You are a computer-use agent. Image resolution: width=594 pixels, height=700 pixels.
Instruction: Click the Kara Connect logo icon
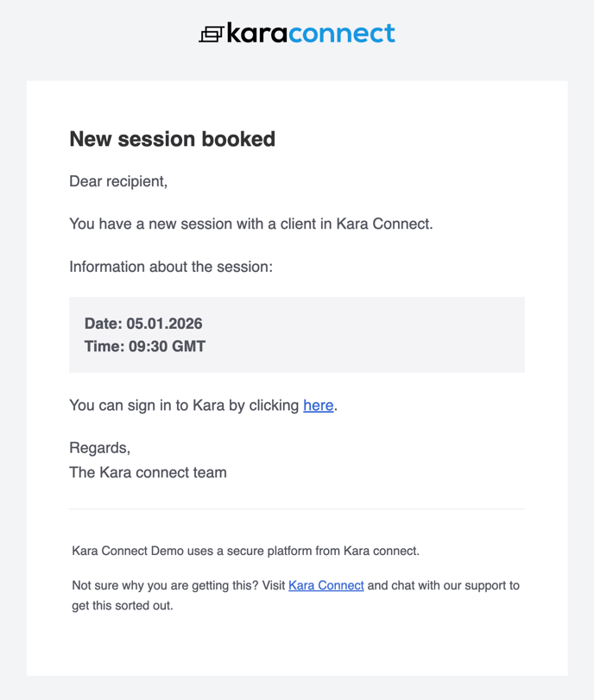point(211,35)
